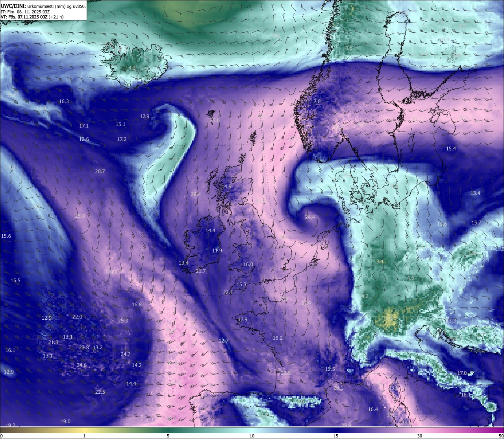Click the UWC/DINI map title text
This screenshot has height=439, width=504.
(43, 6)
